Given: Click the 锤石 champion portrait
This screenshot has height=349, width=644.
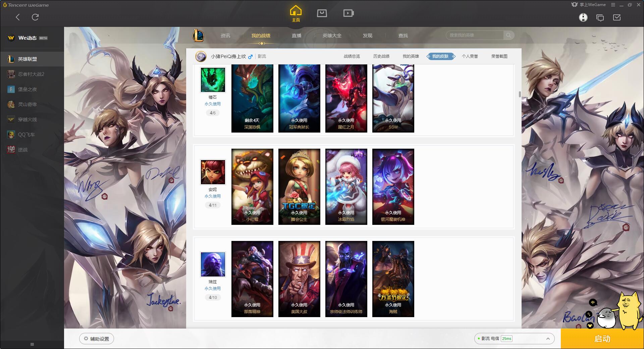Looking at the screenshot, I should click(x=213, y=80).
